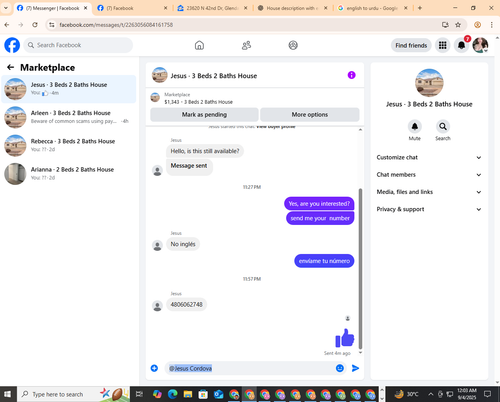Screen dimensions: 500x402
Task: Open the purple conversation information icon
Action: click(351, 75)
